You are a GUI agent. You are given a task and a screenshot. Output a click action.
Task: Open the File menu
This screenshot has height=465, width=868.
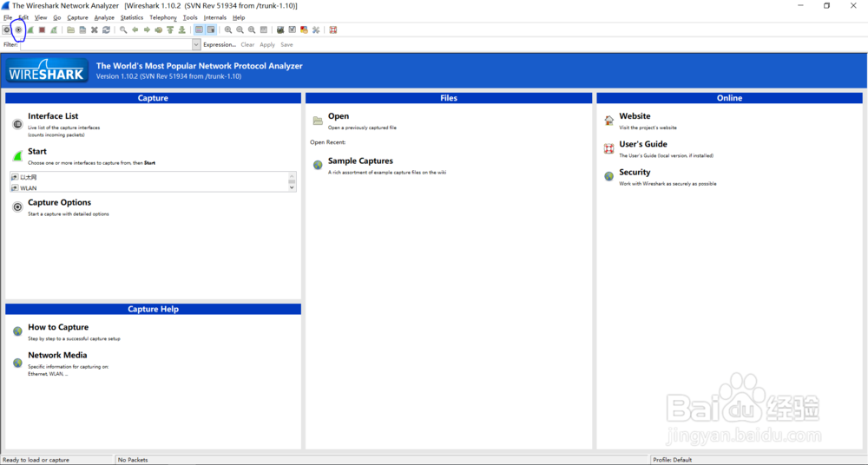[8, 17]
